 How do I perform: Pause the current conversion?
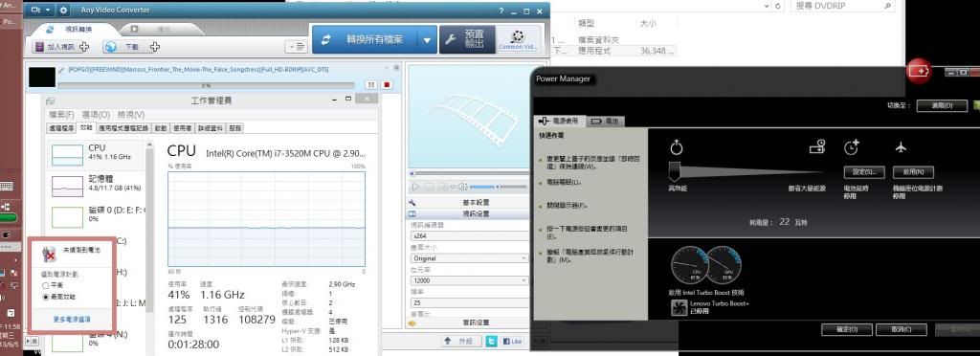pyautogui.click(x=370, y=84)
